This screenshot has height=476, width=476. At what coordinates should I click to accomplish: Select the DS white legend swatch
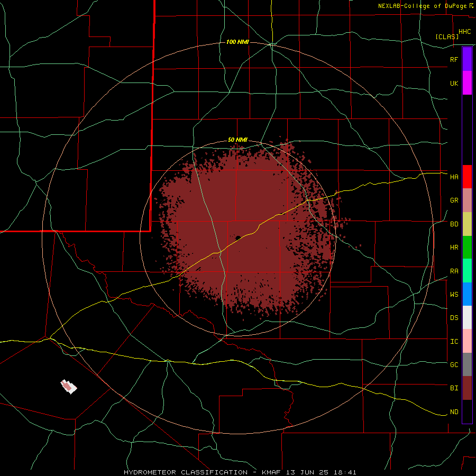coord(467,317)
